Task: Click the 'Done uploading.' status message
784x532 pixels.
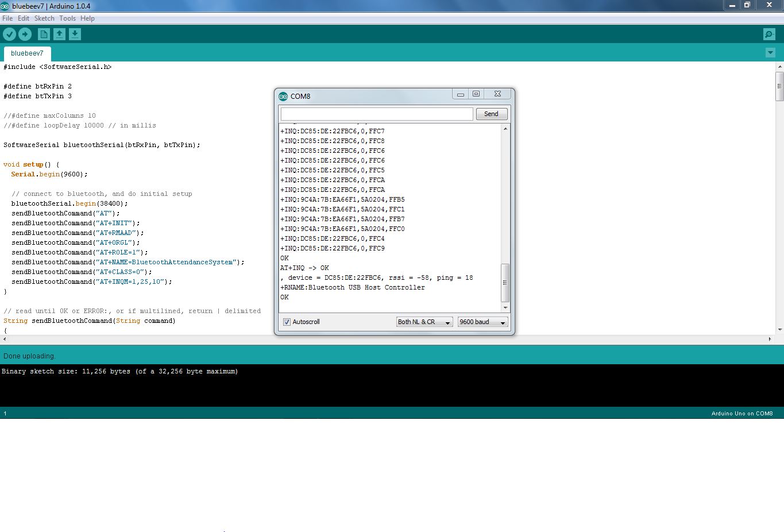Action: click(x=29, y=356)
